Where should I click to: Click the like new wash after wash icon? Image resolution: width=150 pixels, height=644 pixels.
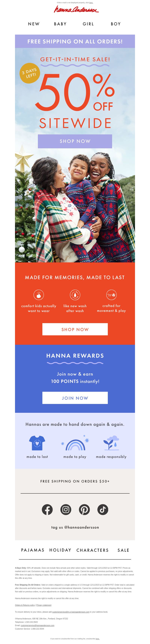(75, 295)
